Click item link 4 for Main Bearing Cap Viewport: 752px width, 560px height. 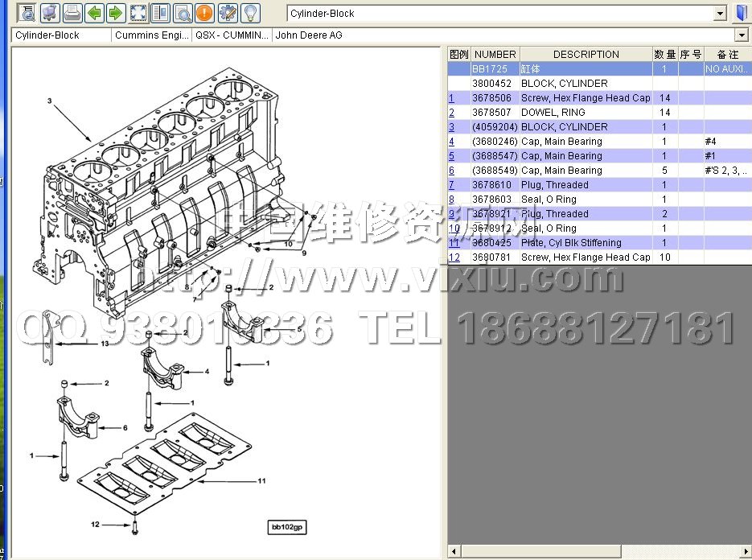pos(452,142)
